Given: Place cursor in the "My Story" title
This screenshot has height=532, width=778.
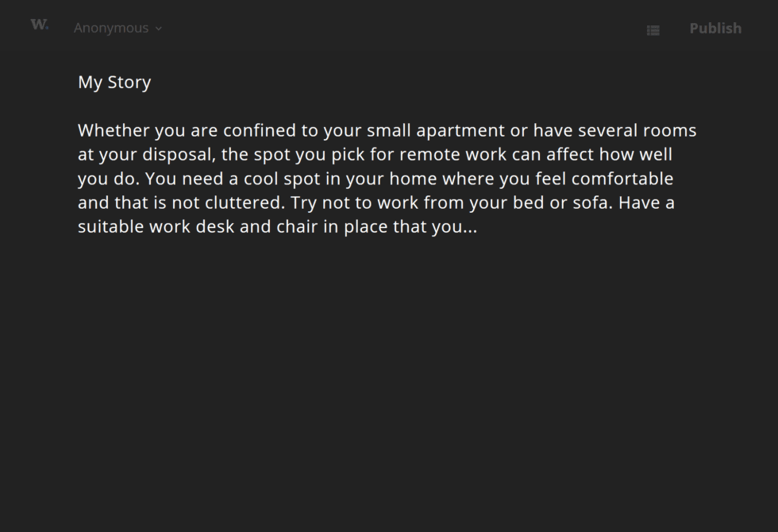Looking at the screenshot, I should click(114, 83).
